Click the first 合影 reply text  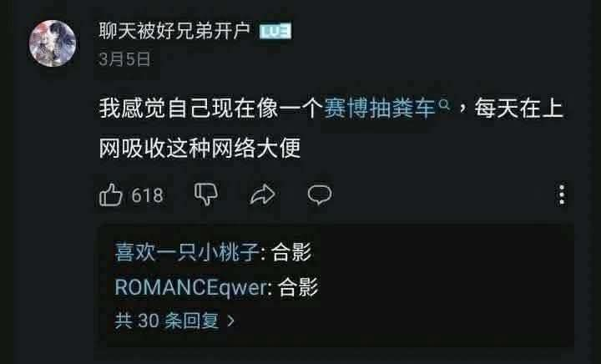click(291, 252)
